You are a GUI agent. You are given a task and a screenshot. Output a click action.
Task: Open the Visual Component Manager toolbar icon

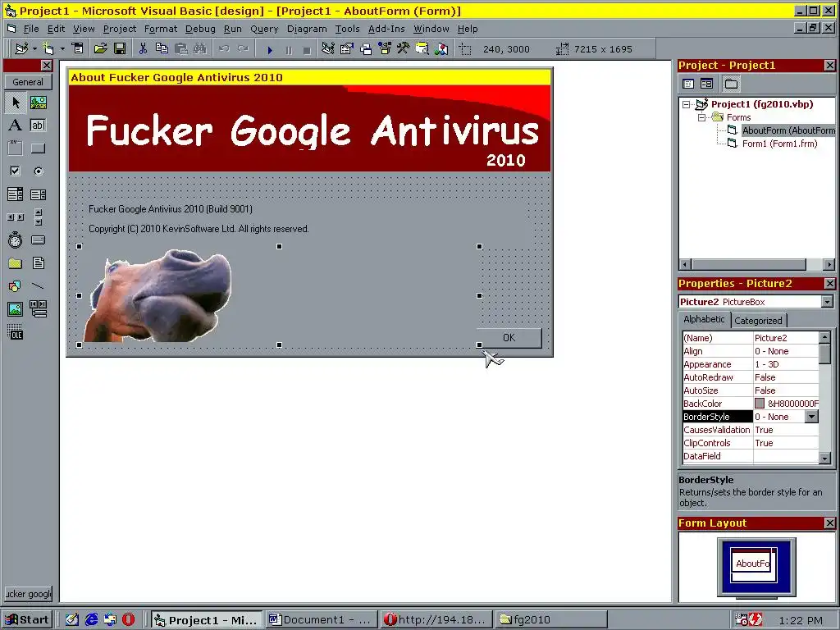441,48
